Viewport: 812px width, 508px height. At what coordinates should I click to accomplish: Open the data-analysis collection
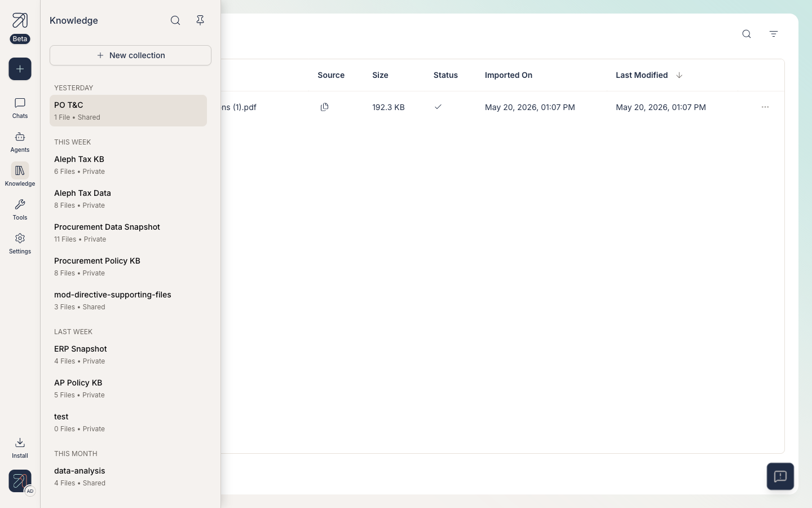tap(128, 476)
